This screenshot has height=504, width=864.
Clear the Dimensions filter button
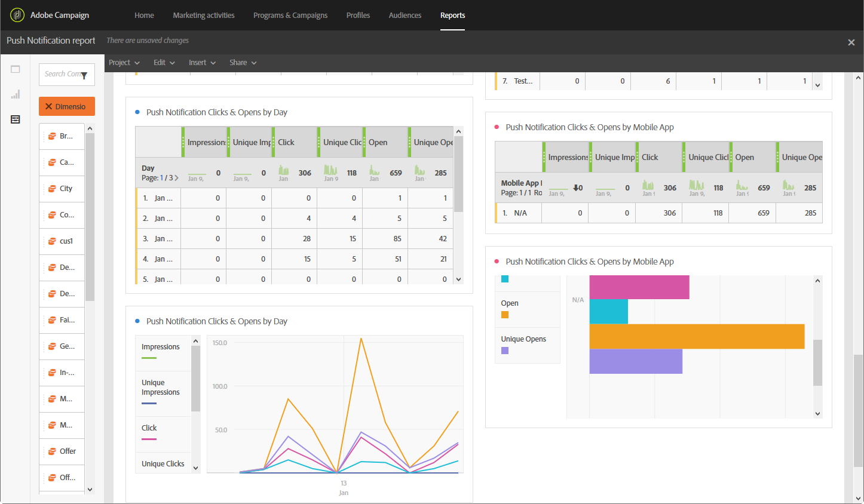click(x=67, y=106)
